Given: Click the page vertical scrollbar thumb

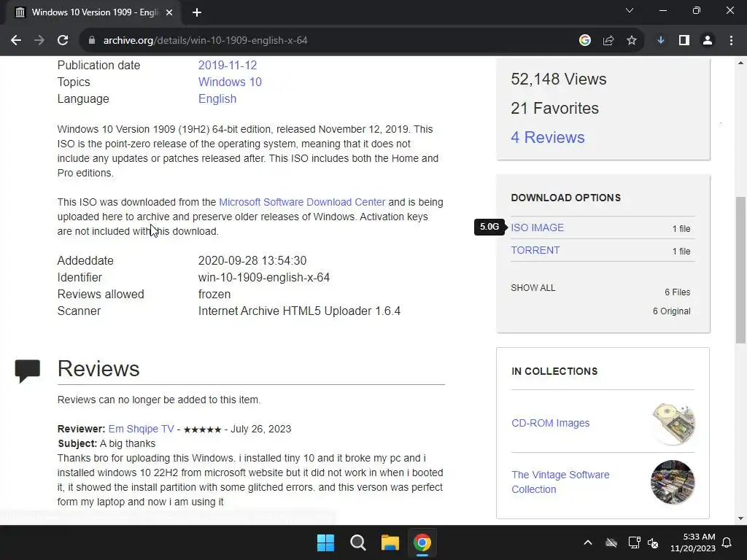Looking at the screenshot, I should point(740,270).
